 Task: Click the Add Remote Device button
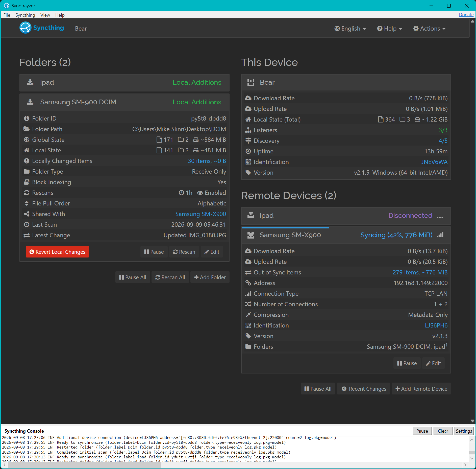[421, 389]
